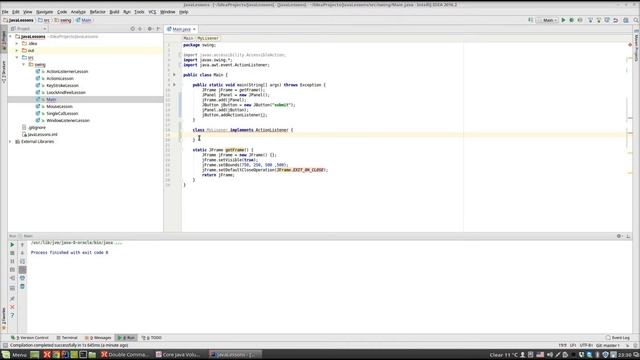Clear console with the trash can icon
This screenshot has width=640, height=360.
click(22, 287)
